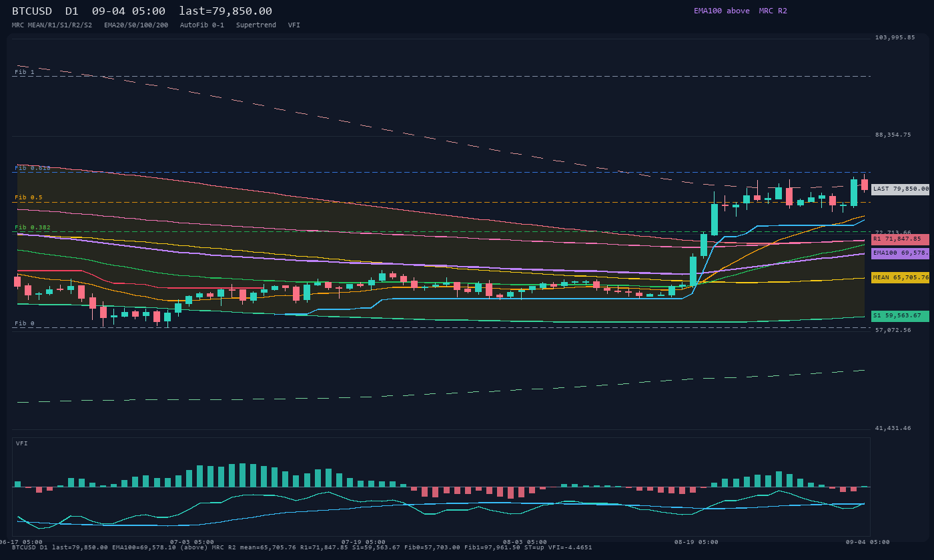Screen dimensions: 934x560
Task: Click the 08-03 05:00 date axis label
Action: click(525, 542)
